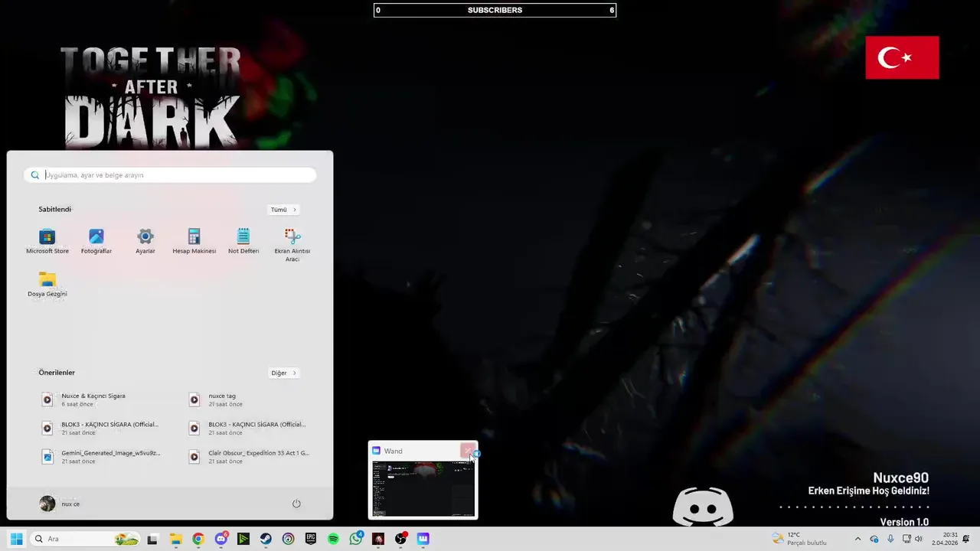Click the microphone tray icon

pyautogui.click(x=890, y=539)
